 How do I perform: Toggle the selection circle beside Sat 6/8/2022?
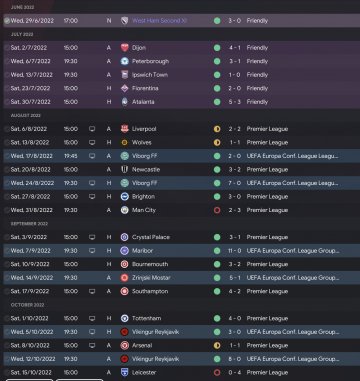click(x=7, y=129)
